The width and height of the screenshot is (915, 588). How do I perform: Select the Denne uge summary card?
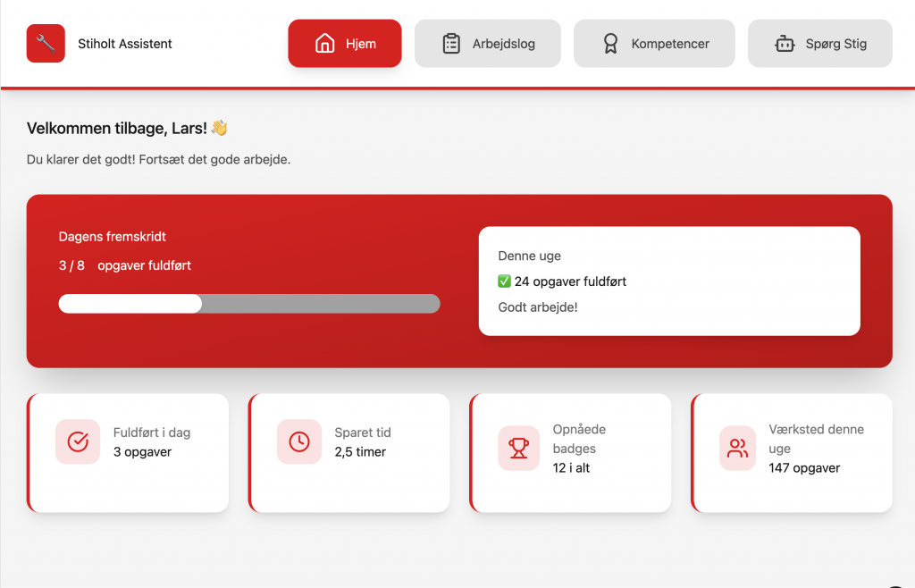coord(669,281)
